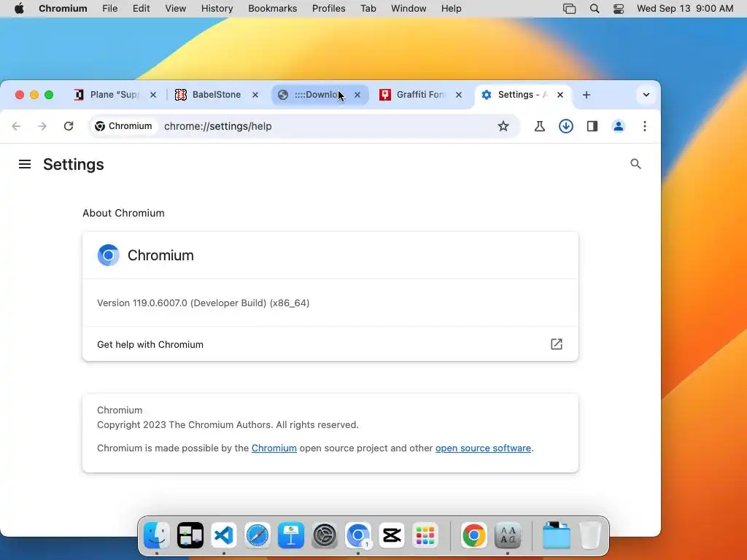The image size is (747, 560).
Task: Launch Safari from the Dock
Action: pos(258,535)
